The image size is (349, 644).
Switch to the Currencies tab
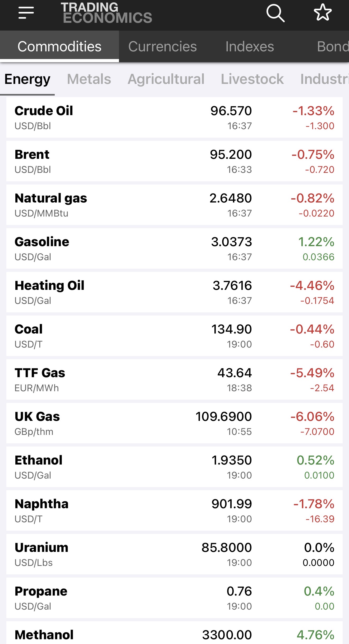(162, 47)
